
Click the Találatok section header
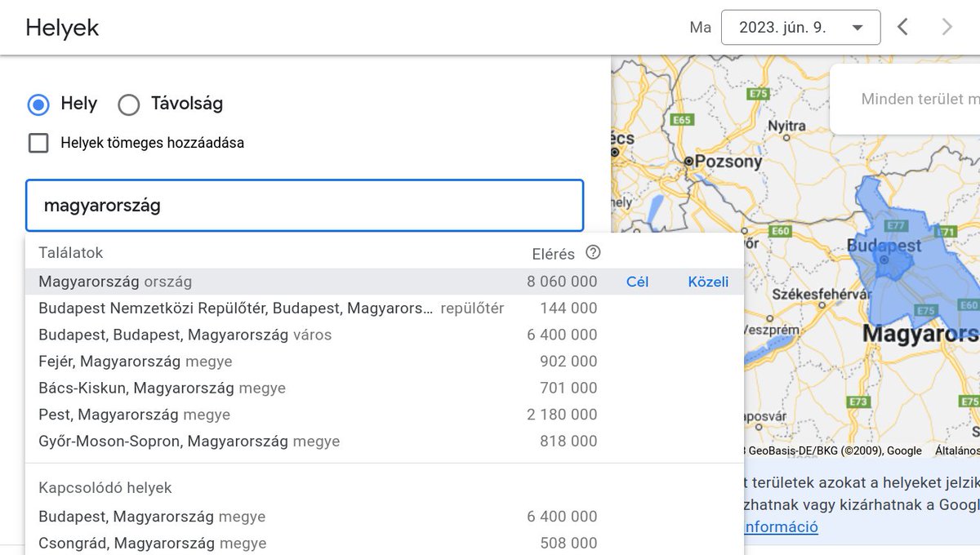point(71,253)
